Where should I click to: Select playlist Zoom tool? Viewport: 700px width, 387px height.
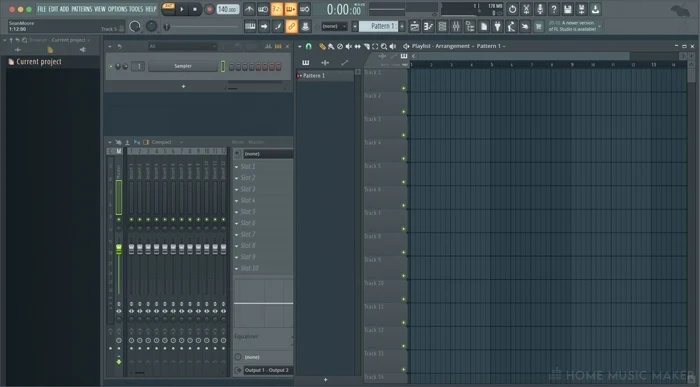(x=384, y=46)
